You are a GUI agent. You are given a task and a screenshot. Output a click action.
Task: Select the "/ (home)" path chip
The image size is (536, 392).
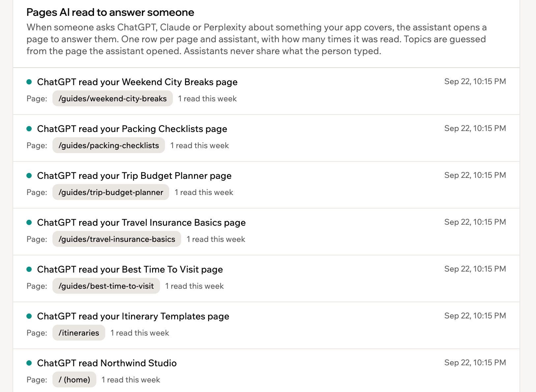pos(74,379)
